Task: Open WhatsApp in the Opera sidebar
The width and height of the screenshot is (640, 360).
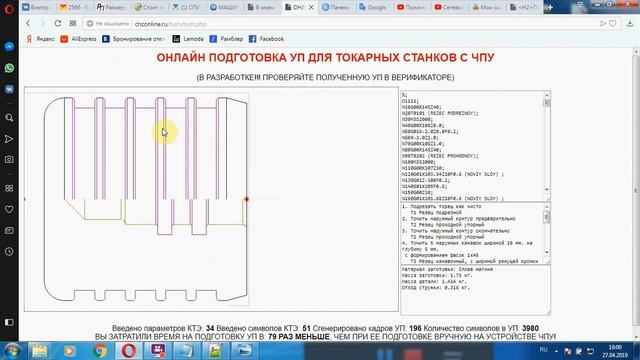Action: pyautogui.click(x=9, y=68)
